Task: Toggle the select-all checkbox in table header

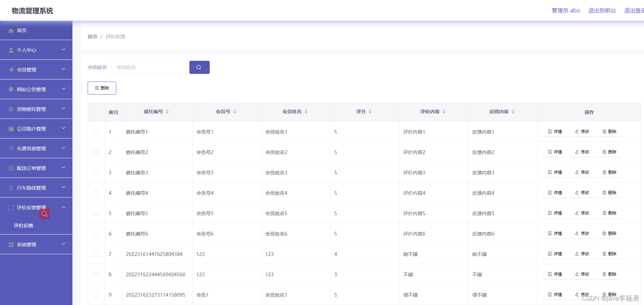Action: (97, 112)
